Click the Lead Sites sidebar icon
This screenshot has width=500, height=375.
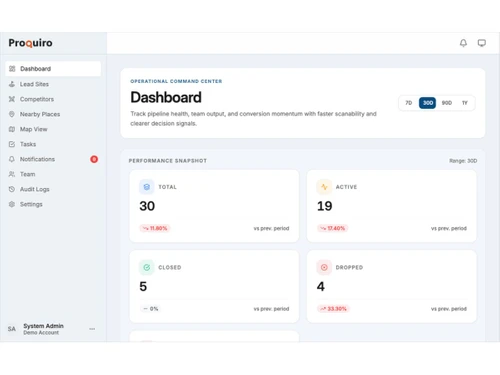(x=12, y=84)
